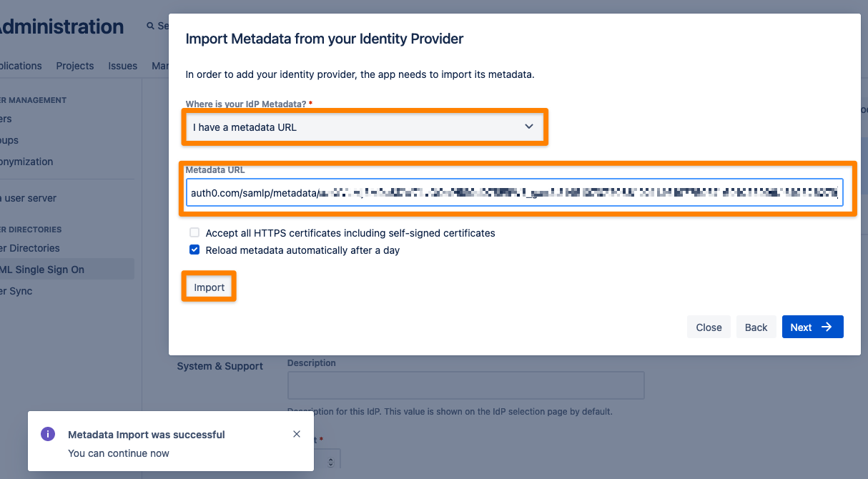Click the Close button in dialog
The height and width of the screenshot is (479, 868).
pos(709,327)
